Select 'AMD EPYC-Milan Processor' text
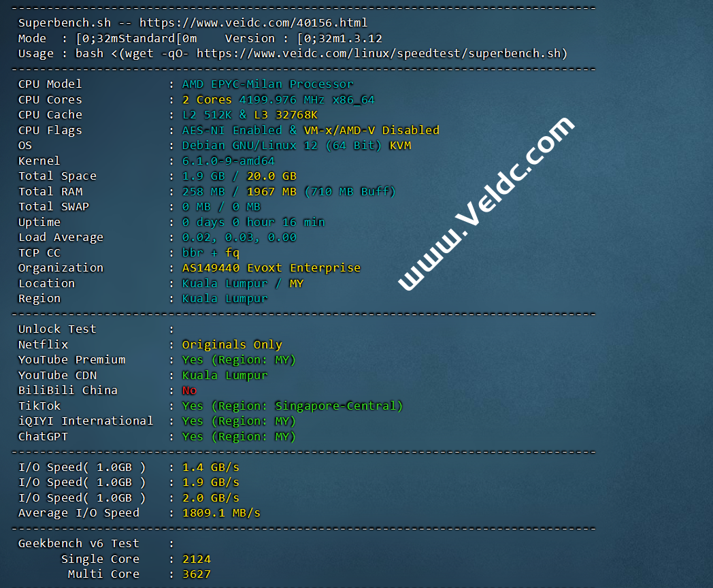713x588 pixels. tap(267, 84)
